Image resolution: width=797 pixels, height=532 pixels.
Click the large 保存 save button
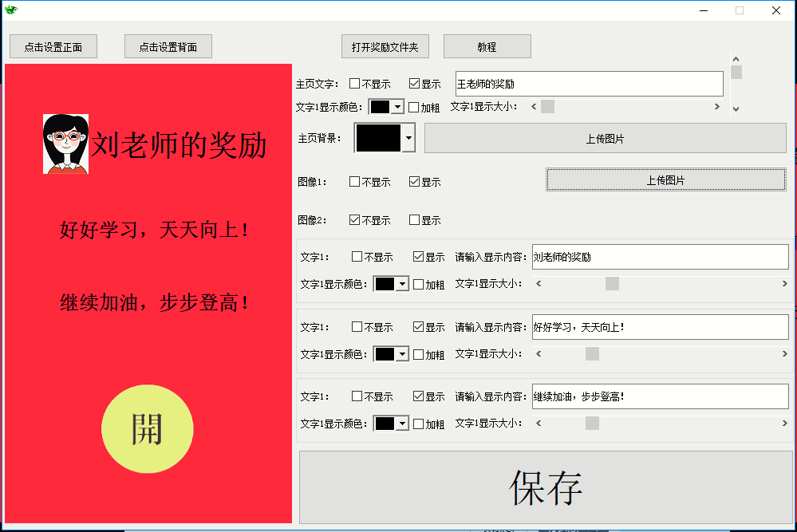point(546,487)
